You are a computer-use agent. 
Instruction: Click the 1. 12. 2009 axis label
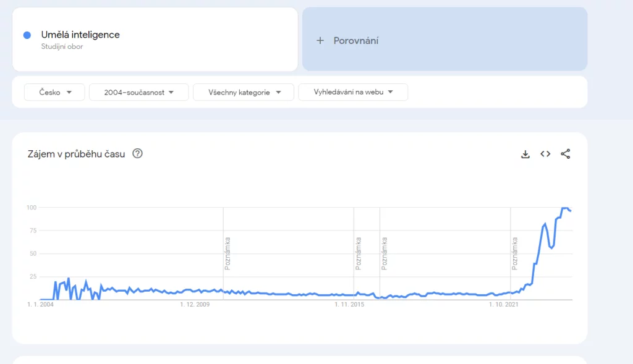tap(195, 304)
